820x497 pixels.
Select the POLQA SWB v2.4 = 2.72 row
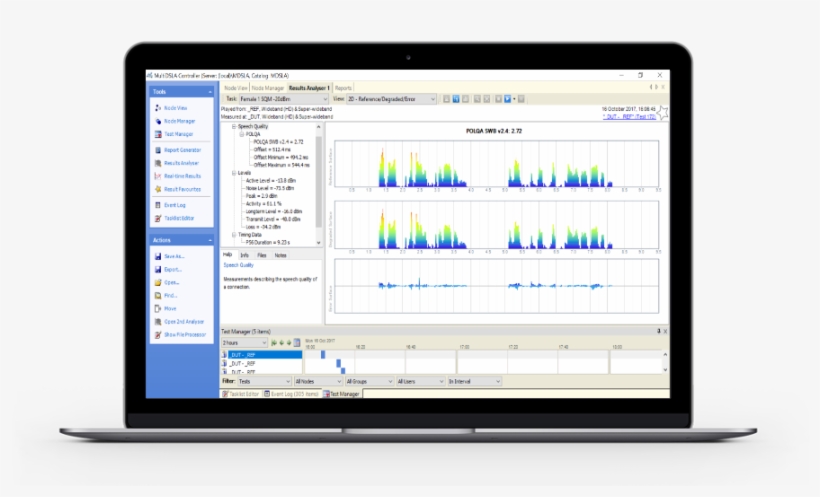click(x=278, y=142)
